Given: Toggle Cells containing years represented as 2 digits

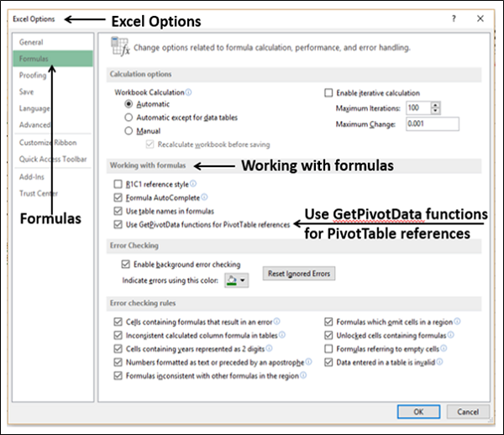Looking at the screenshot, I should pos(118,349).
